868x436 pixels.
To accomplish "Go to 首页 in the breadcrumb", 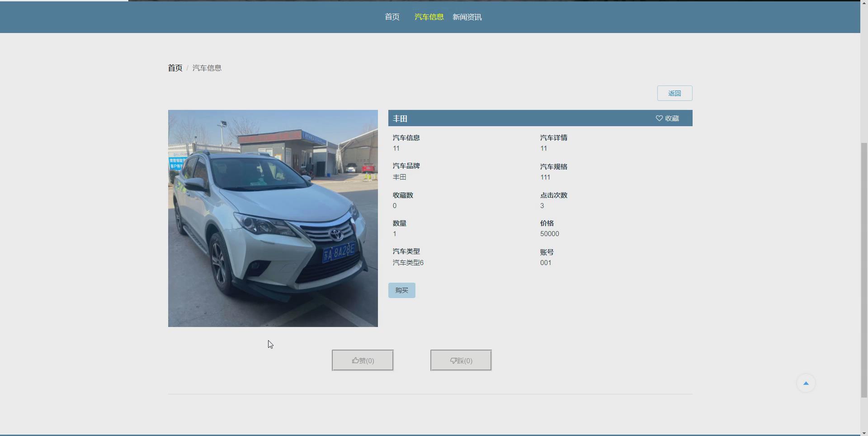I will 175,68.
